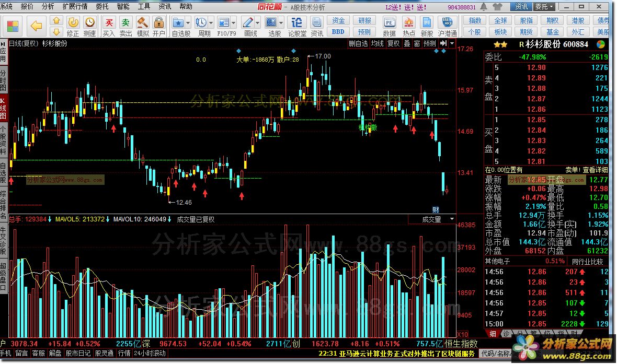Go back with yellow left arrow
Viewport: 617px width, 364px height.
(x=36, y=26)
